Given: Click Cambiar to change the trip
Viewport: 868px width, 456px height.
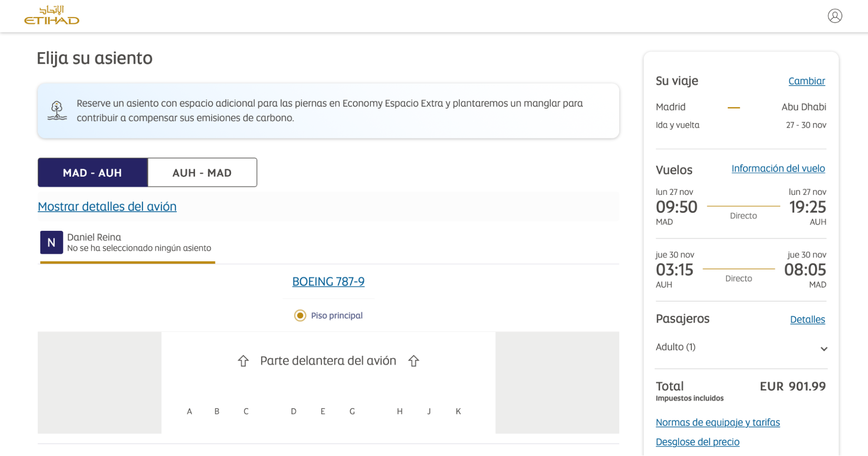Looking at the screenshot, I should pyautogui.click(x=806, y=81).
